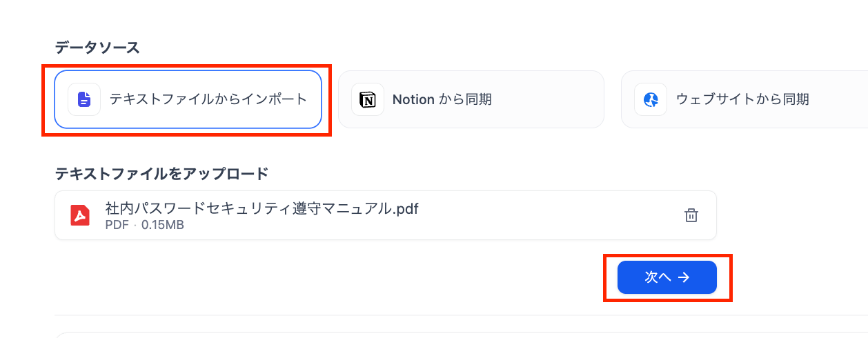Click the "Notion から同期" label text
Viewport: 868px width, 338px height.
(442, 99)
